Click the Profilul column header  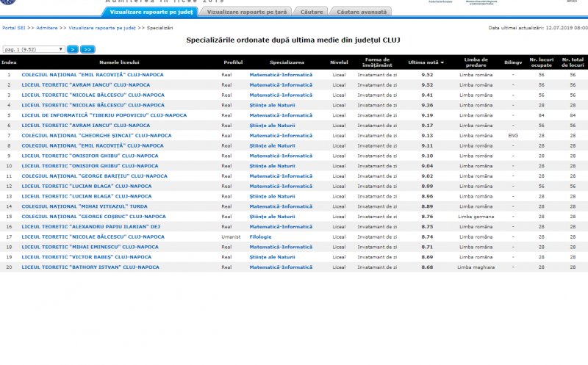tap(233, 62)
